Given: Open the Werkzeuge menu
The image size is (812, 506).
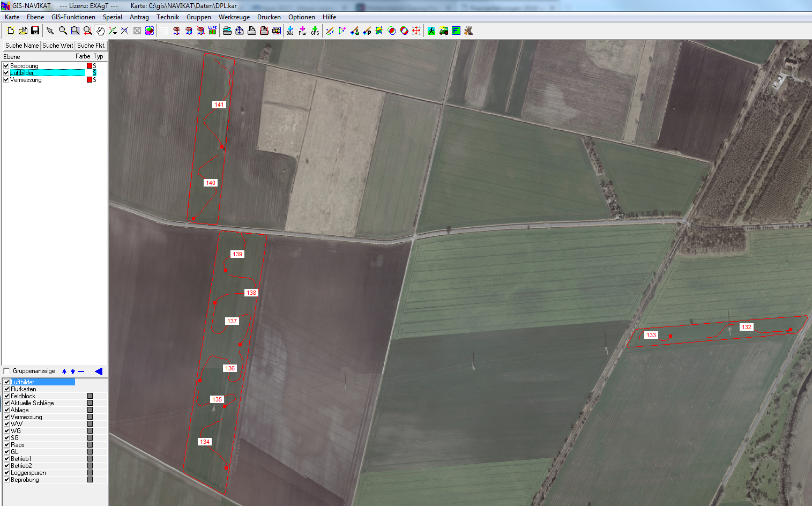Looking at the screenshot, I should (x=234, y=17).
